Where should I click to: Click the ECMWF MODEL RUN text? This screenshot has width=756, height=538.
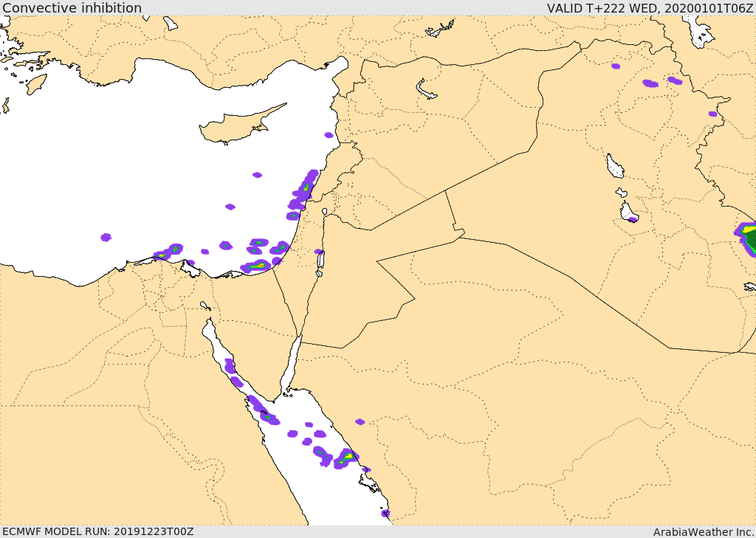tap(97, 531)
